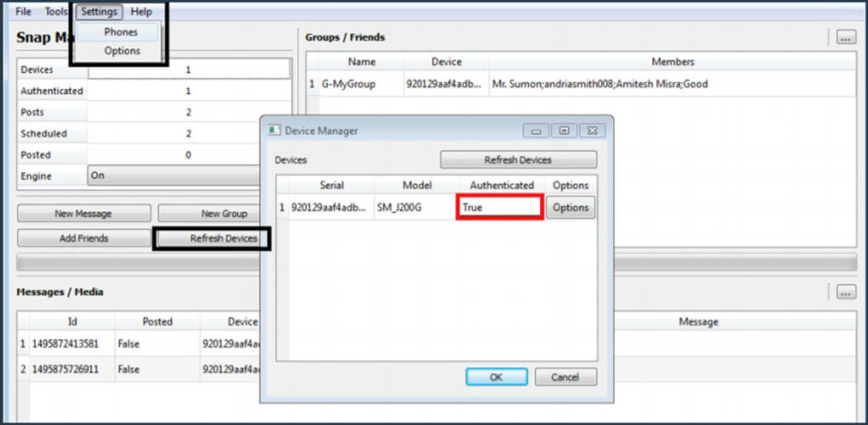868x425 pixels.
Task: Click Refresh Devices in the main window
Action: click(212, 238)
